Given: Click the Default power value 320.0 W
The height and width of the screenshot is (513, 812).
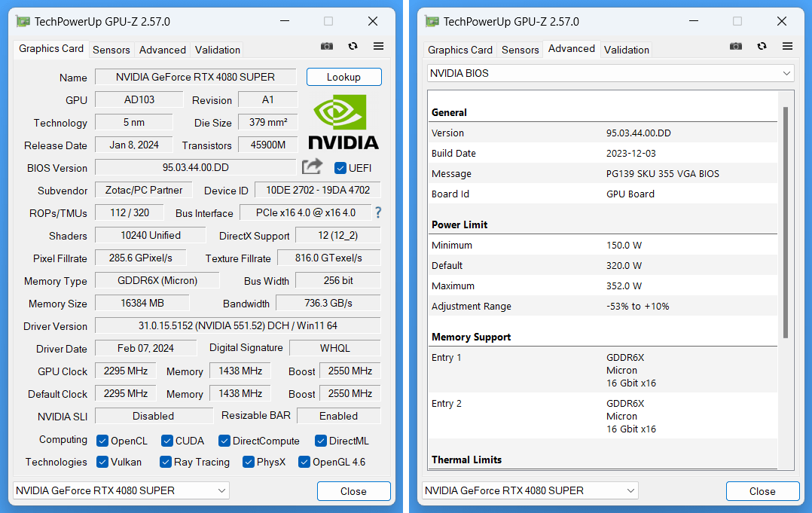Looking at the screenshot, I should [624, 266].
